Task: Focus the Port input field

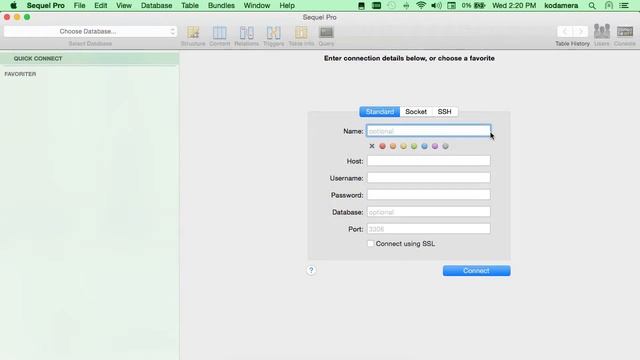Action: click(429, 229)
